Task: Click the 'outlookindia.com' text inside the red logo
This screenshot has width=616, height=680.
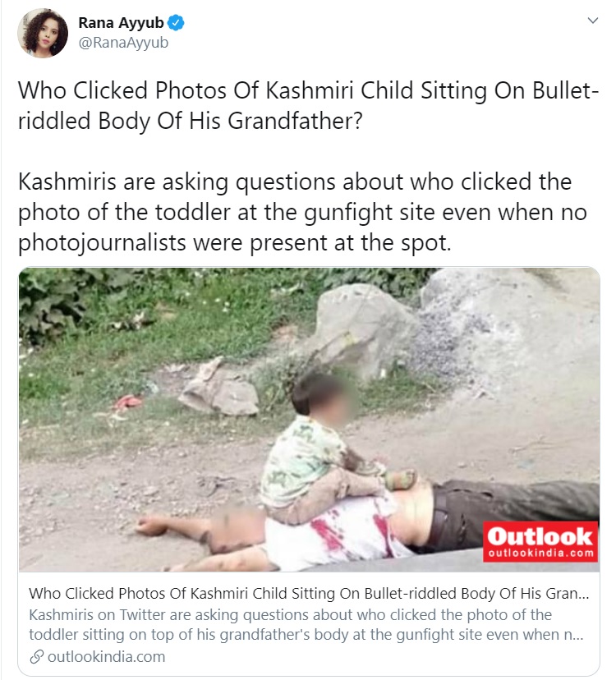Action: tap(540, 553)
